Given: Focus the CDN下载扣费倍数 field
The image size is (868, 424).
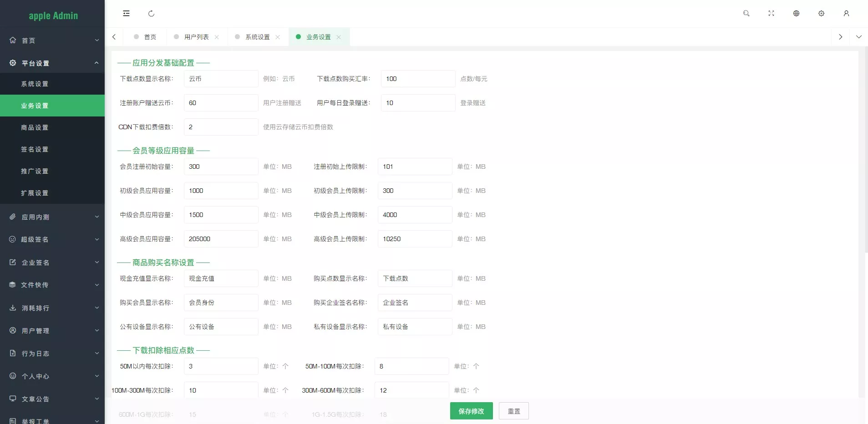Looking at the screenshot, I should tap(221, 127).
